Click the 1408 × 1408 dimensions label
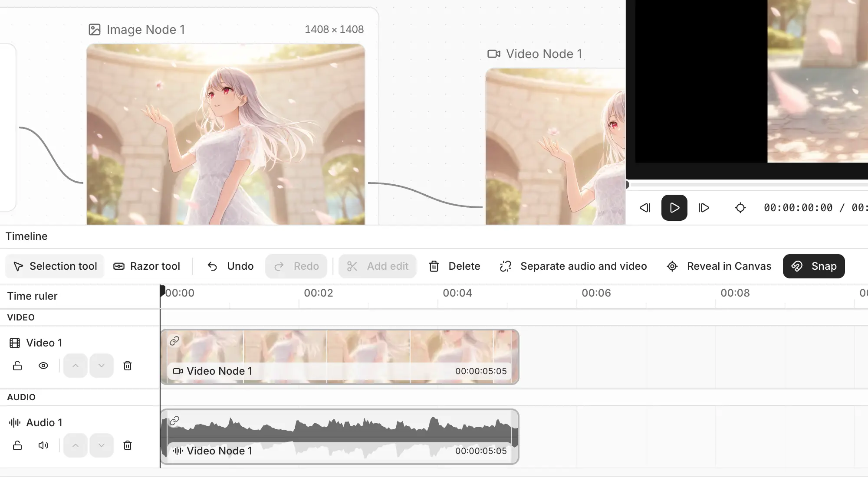Screen dimensions: 868x477 pos(334,29)
